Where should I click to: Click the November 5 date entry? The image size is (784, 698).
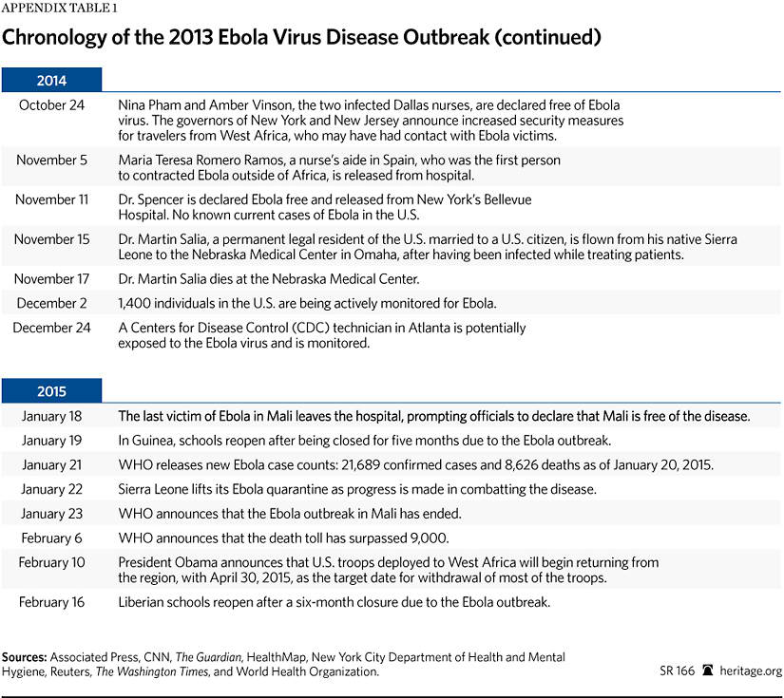tap(51, 160)
